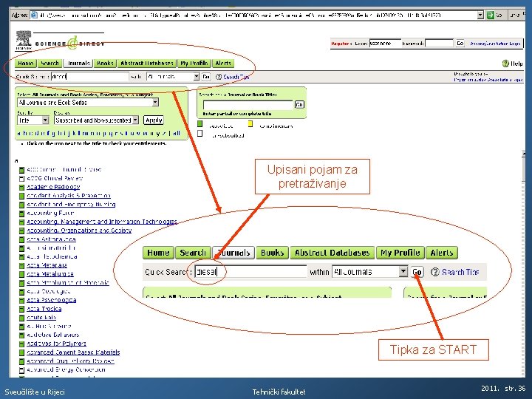This screenshot has height=399, width=532.
Task: Click the browser's green Go arrow icon
Action: pos(491,16)
